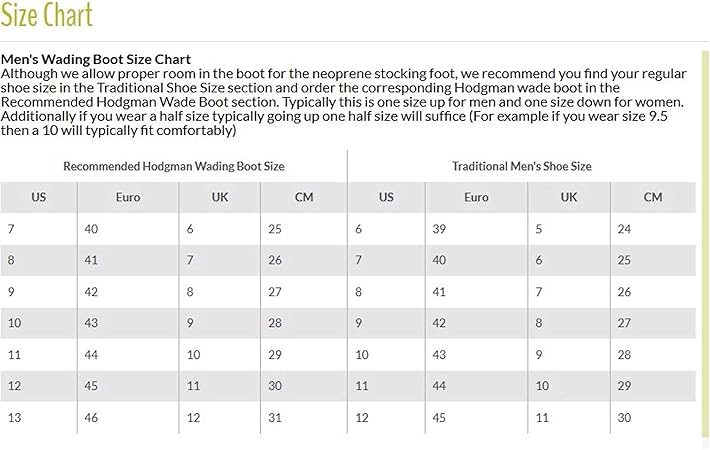The image size is (710, 450).
Task: Select the Recommended Hodgman Wading Boot Size header
Action: [174, 166]
